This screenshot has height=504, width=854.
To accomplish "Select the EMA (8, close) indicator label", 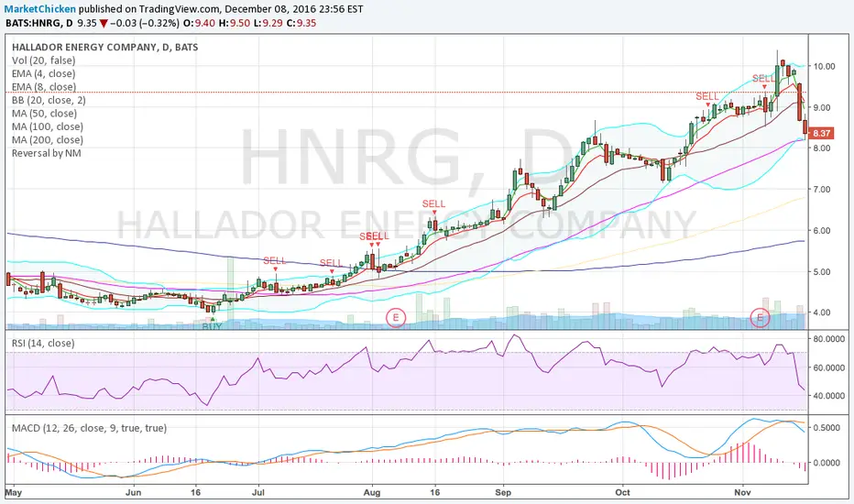I will point(44,87).
